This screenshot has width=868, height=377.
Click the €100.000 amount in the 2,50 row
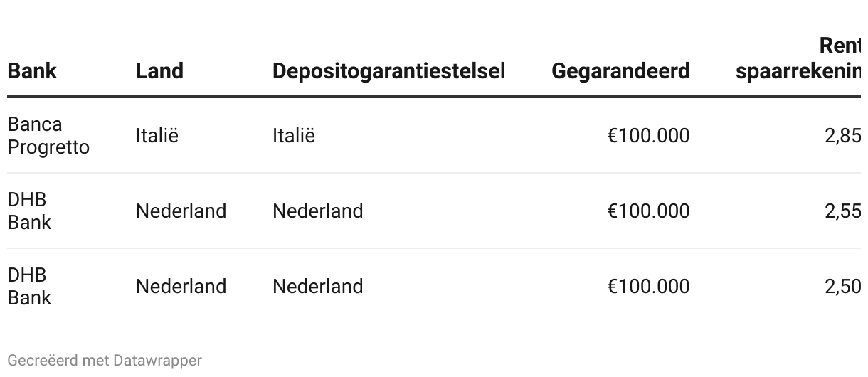647,287
